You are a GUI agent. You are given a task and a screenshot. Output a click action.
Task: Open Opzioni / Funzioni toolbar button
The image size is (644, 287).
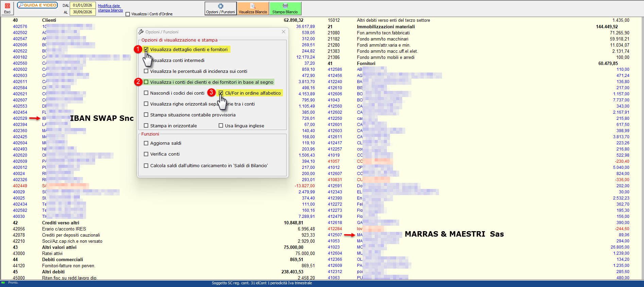coord(221,9)
